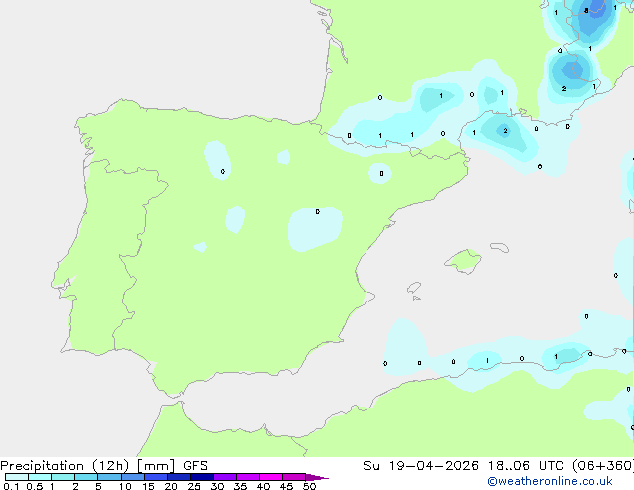
Task: Select the legend swatch between 5 and 10
Action: click(110, 477)
